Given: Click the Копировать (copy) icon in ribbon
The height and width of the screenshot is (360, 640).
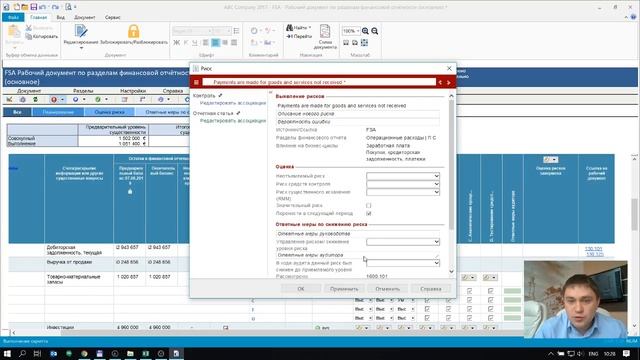Looking at the screenshot, I should coord(29,36).
